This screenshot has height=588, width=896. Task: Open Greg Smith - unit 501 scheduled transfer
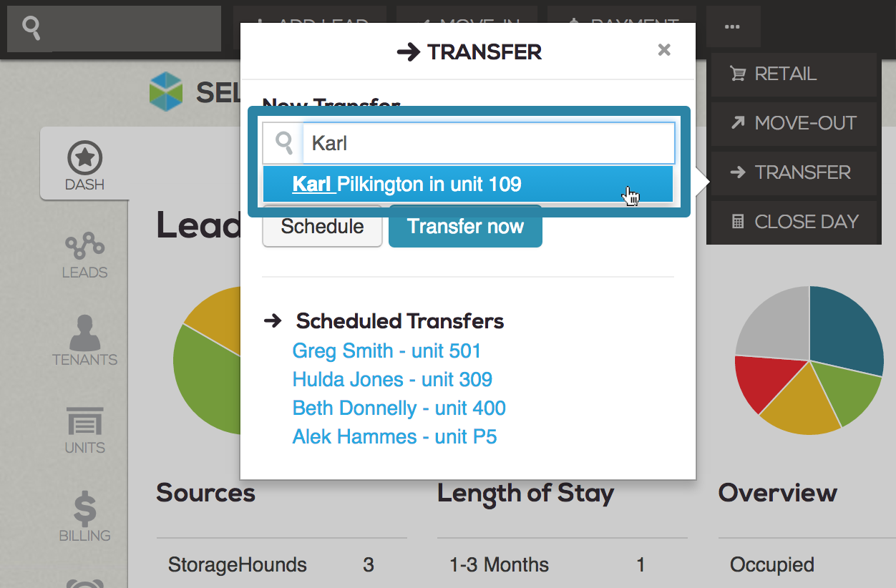(386, 351)
